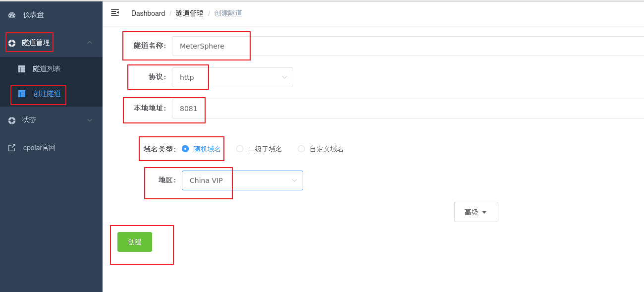Open the 隧道列表 menu item
Viewport: 644px width, 292px height.
point(47,69)
